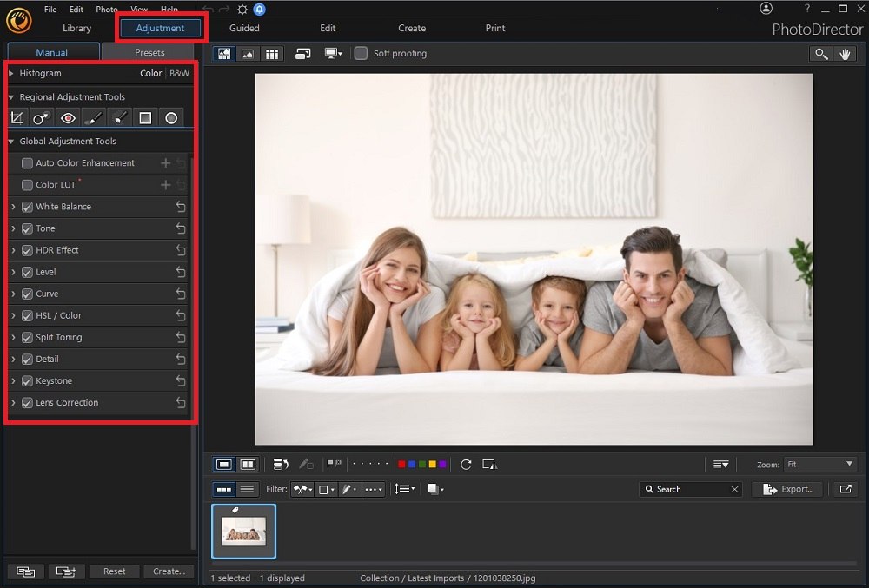Rotate the photo using the rotate icon

pyautogui.click(x=466, y=464)
